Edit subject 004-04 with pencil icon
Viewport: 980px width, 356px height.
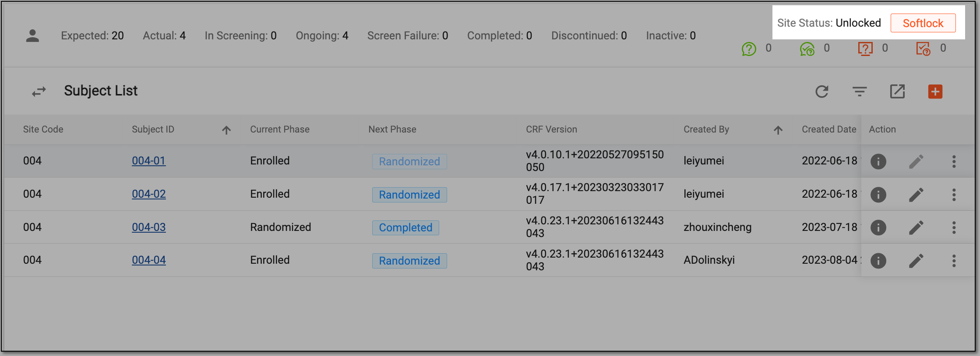(x=916, y=261)
